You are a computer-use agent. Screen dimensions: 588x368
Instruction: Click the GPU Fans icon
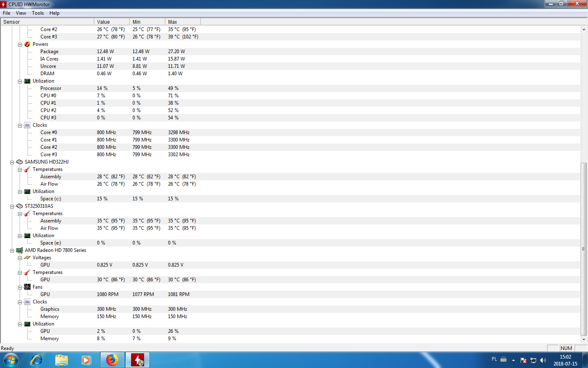[x=27, y=287]
